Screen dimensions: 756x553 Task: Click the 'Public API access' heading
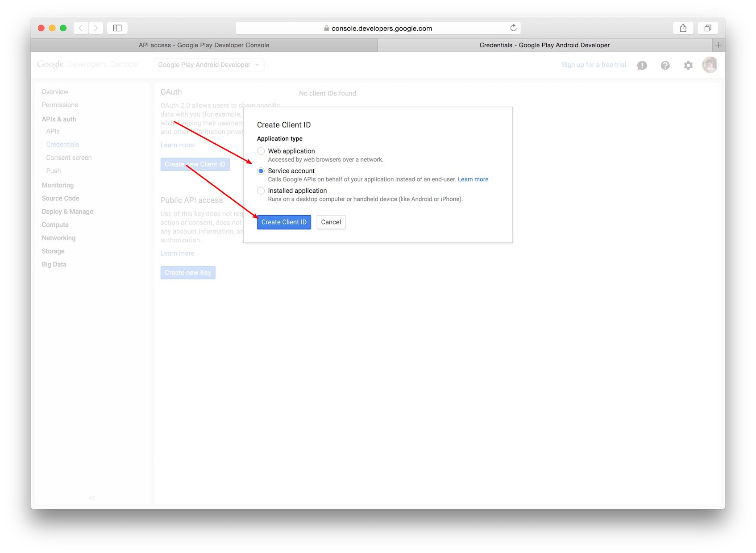(x=191, y=200)
